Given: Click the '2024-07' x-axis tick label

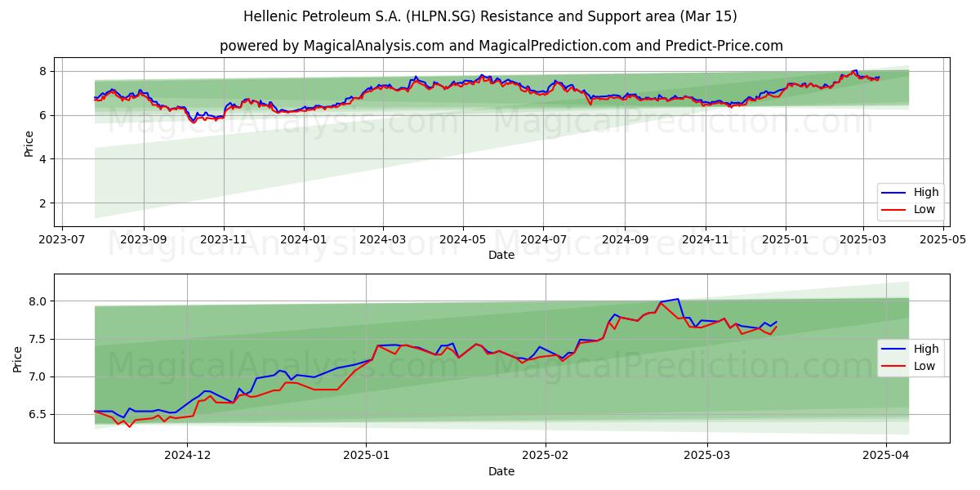Looking at the screenshot, I should (x=543, y=240).
